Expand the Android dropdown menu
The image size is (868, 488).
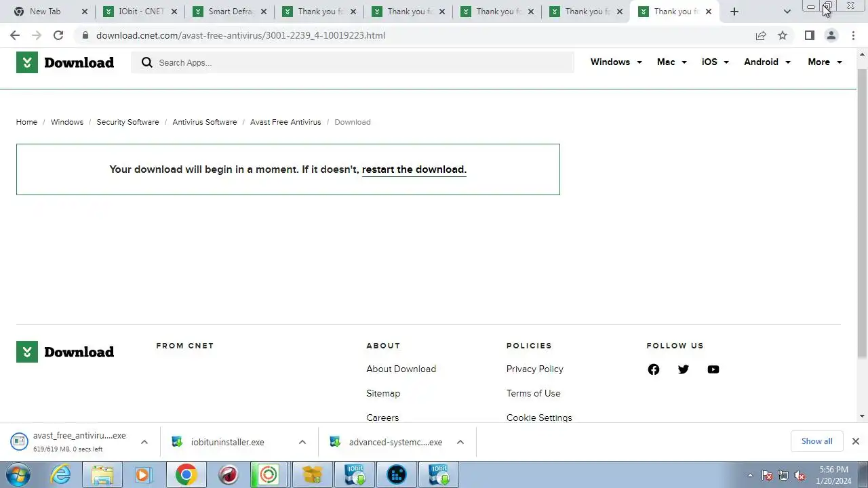(x=768, y=62)
